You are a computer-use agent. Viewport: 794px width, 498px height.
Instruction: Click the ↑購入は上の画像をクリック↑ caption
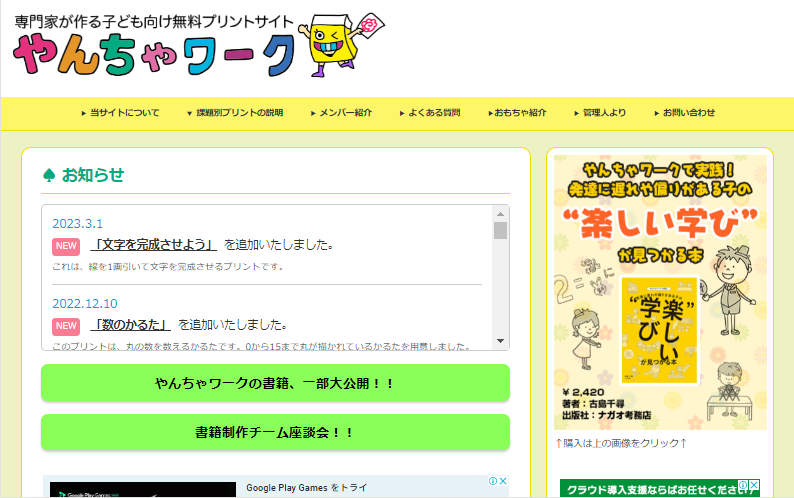pos(621,443)
